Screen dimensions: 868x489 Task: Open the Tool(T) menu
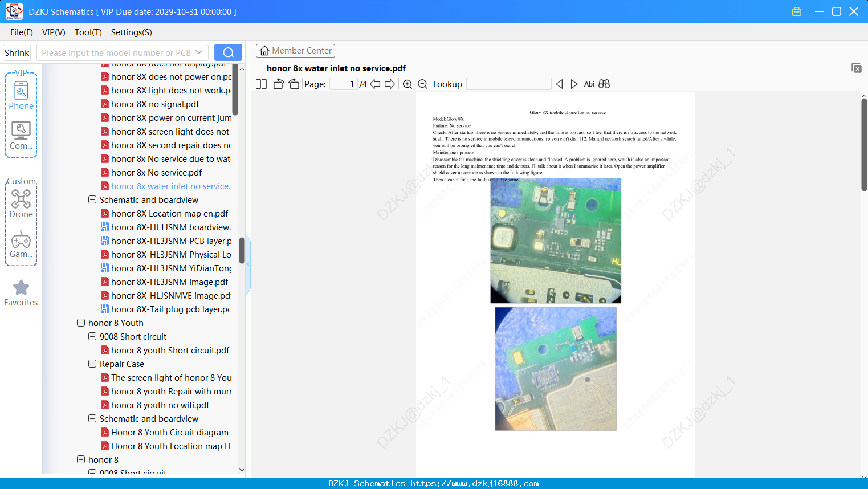pos(88,32)
